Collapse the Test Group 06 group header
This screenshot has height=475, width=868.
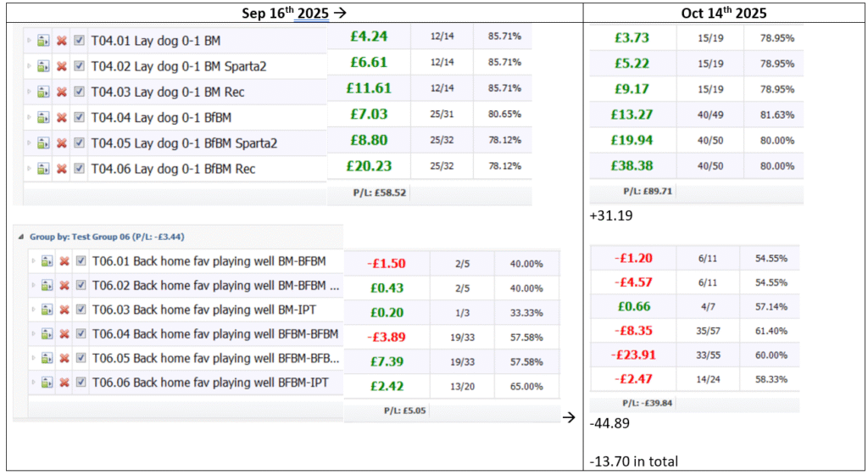[21, 237]
